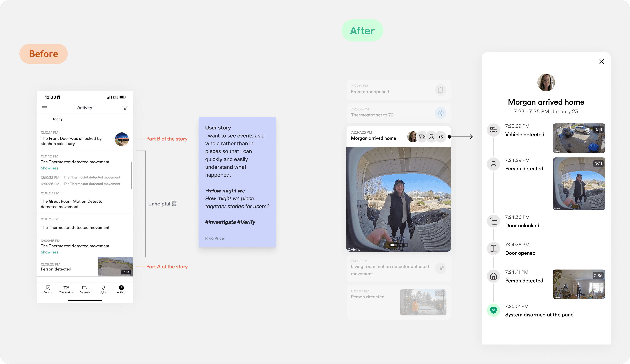Click the doorbell image carousel page dots
630x364 pixels.
[399, 245]
